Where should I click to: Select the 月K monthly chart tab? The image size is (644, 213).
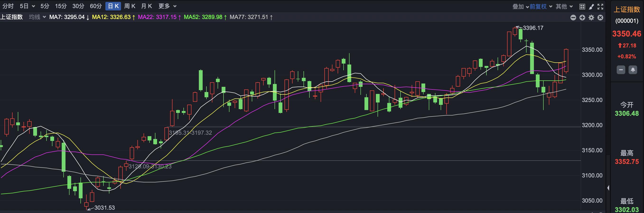pyautogui.click(x=146, y=6)
